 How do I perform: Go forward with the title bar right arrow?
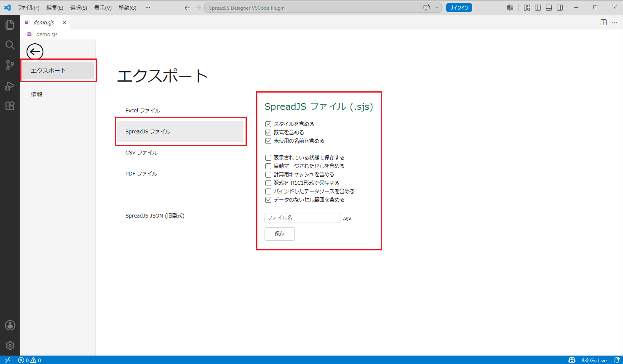198,8
